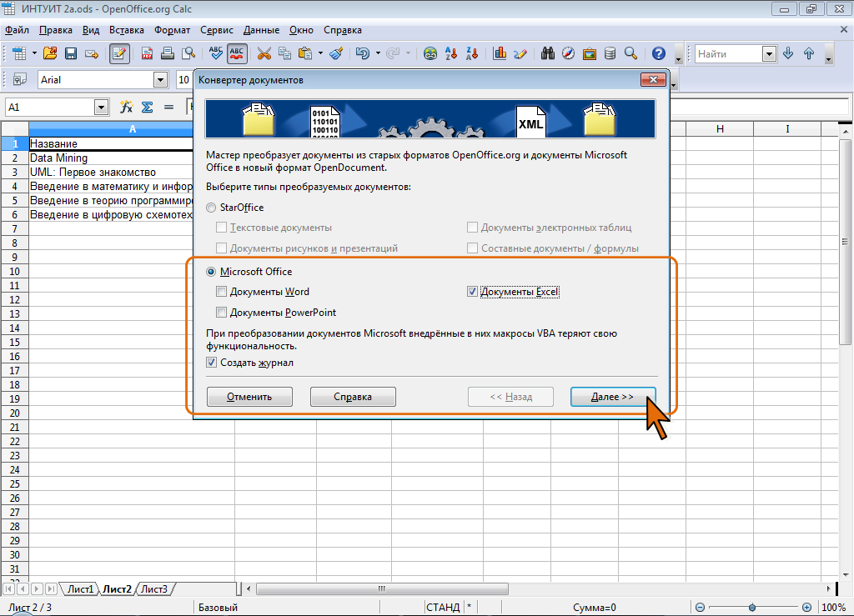The height and width of the screenshot is (616, 854).
Task: Print file directly with printer icon
Action: pyautogui.click(x=168, y=53)
